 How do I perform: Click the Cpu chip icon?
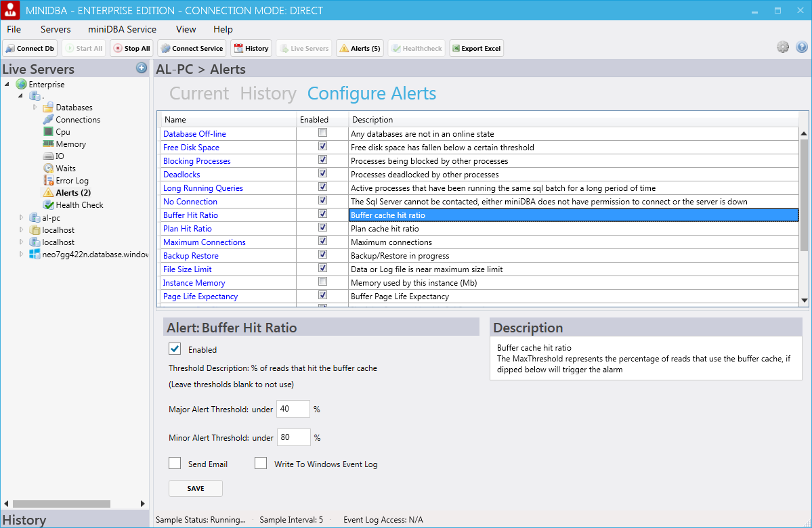[x=48, y=131]
